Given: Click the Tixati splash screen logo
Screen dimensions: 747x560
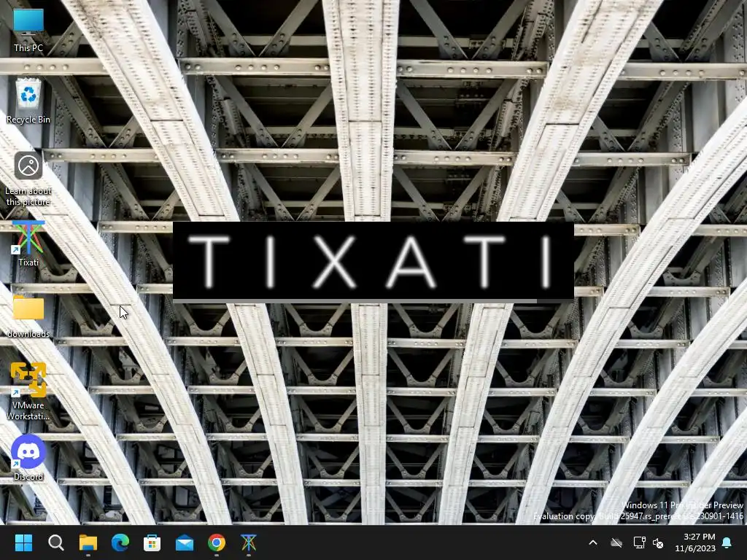Looking at the screenshot, I should coord(373,261).
